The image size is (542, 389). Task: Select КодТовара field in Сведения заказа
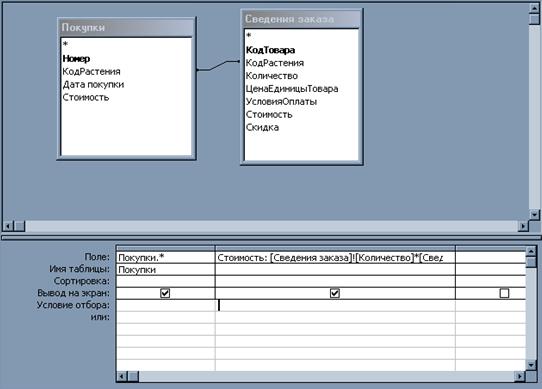(270, 50)
